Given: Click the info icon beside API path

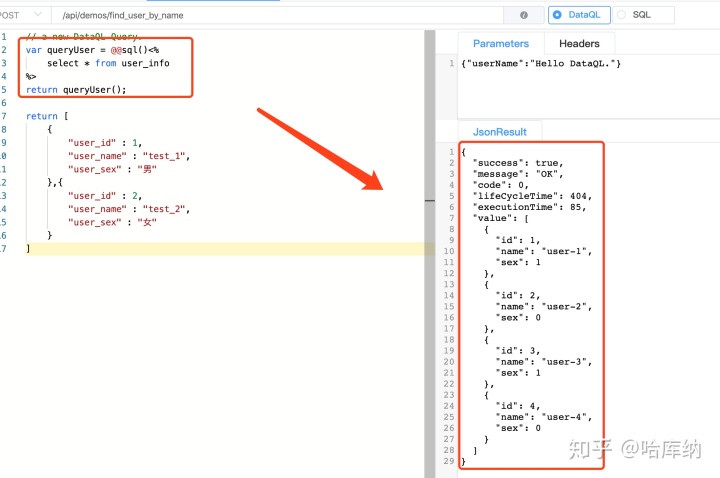Looking at the screenshot, I should pyautogui.click(x=523, y=15).
